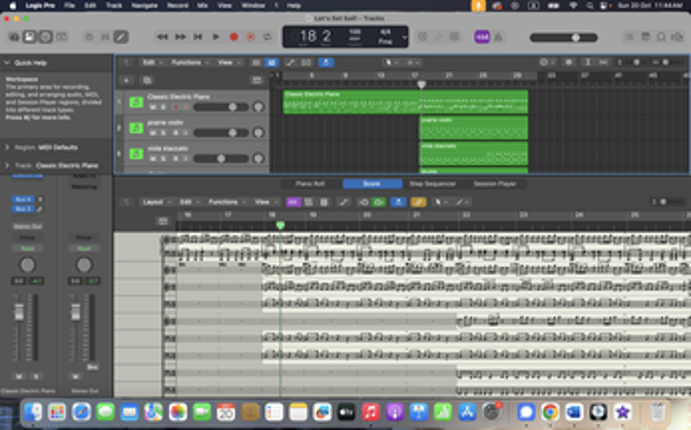Image resolution: width=691 pixels, height=430 pixels.
Task: Start playback with the Play button
Action: [215, 37]
